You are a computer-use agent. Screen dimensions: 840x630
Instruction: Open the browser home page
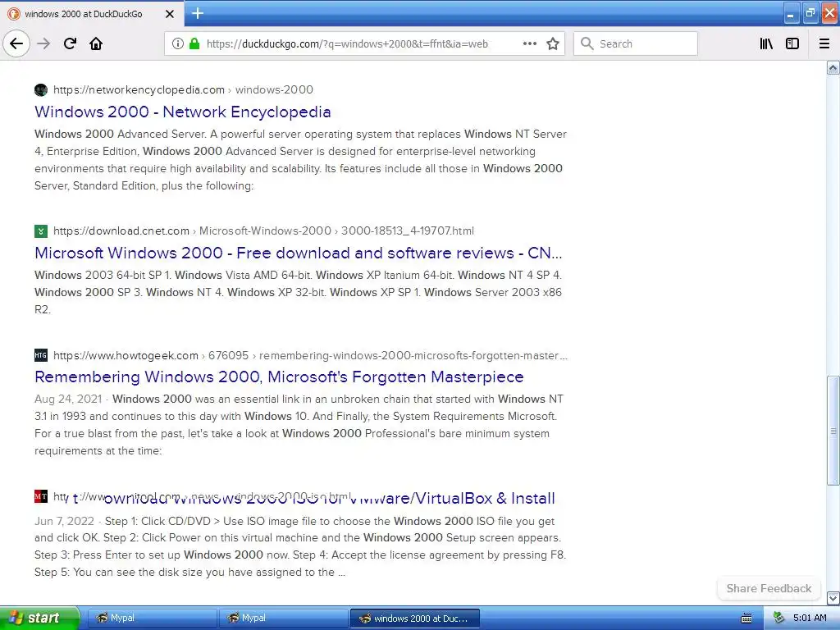tap(96, 43)
